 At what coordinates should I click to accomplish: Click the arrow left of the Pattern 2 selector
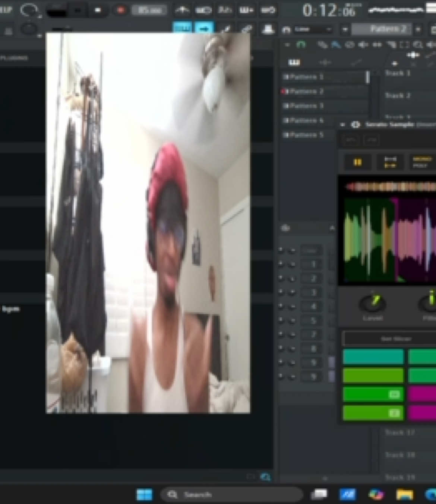[x=345, y=29]
